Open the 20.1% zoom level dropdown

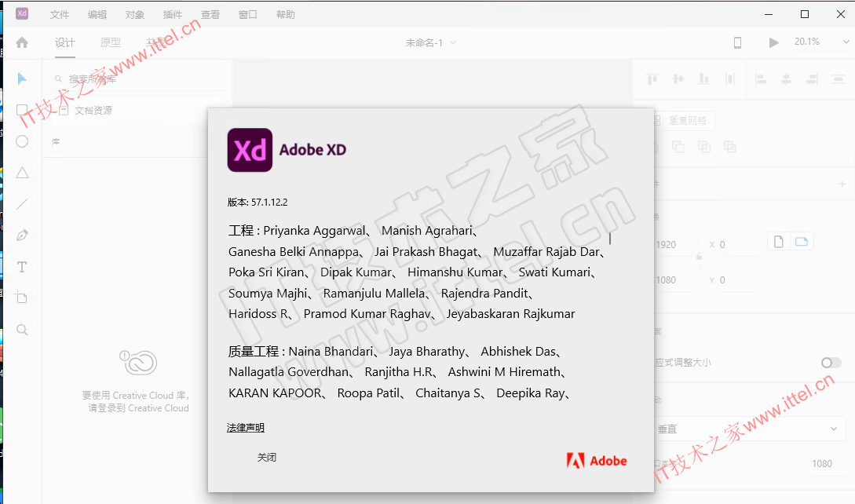pos(822,42)
